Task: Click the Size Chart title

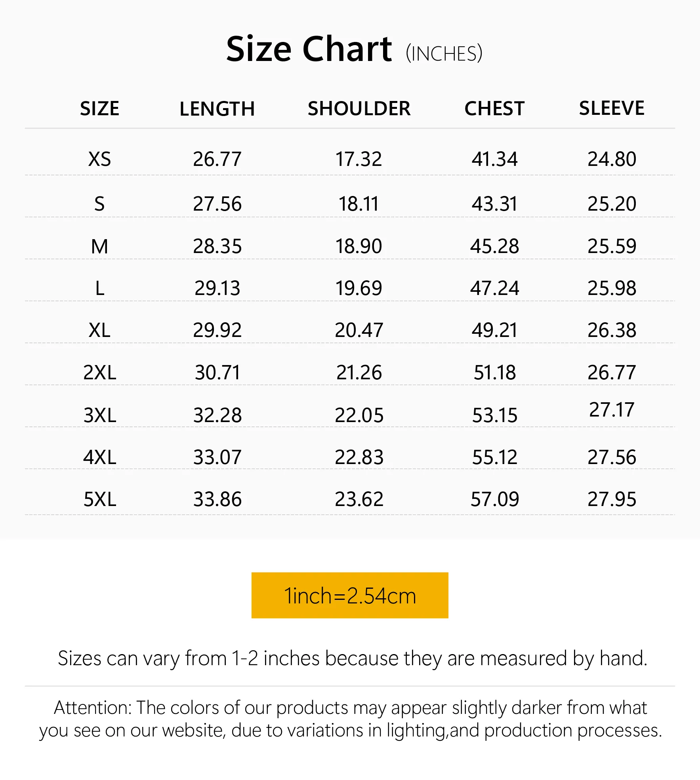Action: tap(309, 49)
